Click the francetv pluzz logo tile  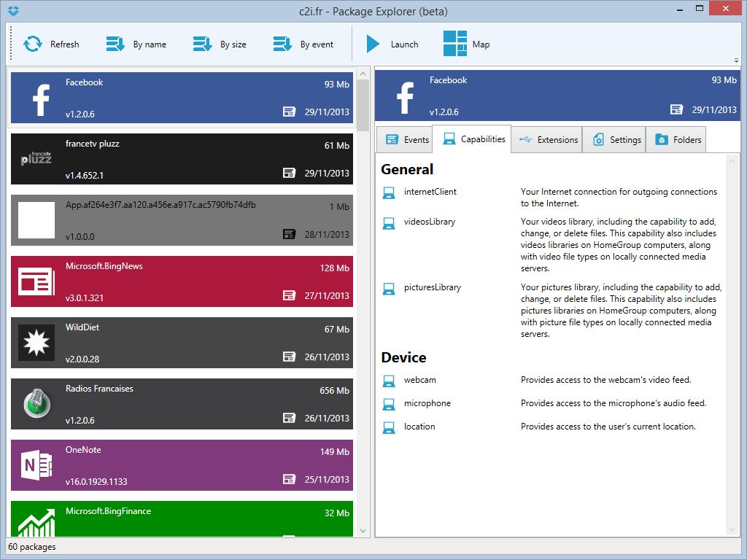(x=36, y=158)
